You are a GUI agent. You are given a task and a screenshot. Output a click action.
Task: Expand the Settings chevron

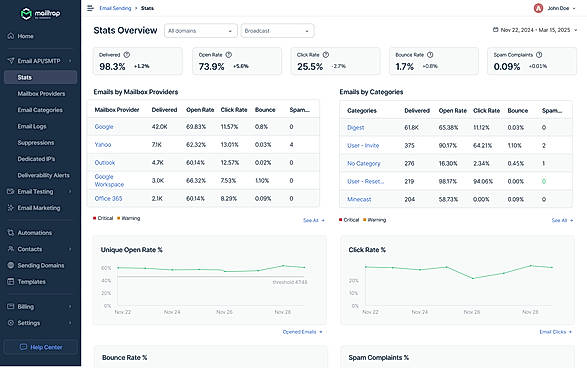(x=70, y=323)
